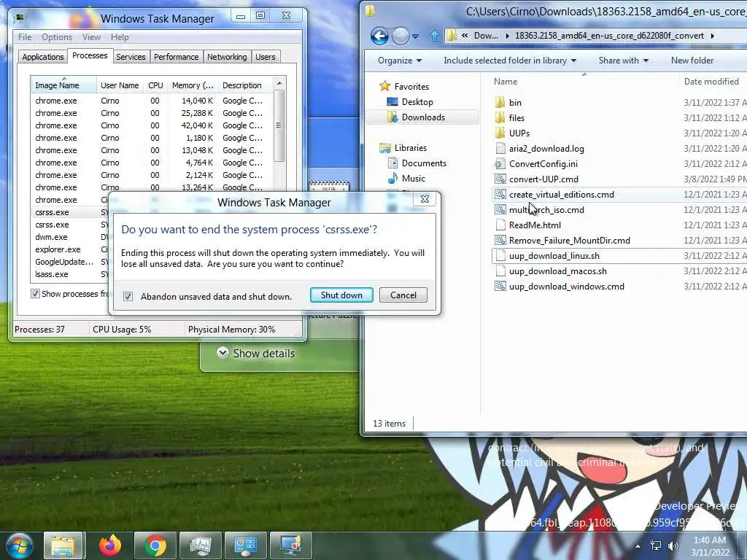Select Remove_Failure_MountDir.cmd file icon
Screen dimensions: 747x560
point(500,241)
